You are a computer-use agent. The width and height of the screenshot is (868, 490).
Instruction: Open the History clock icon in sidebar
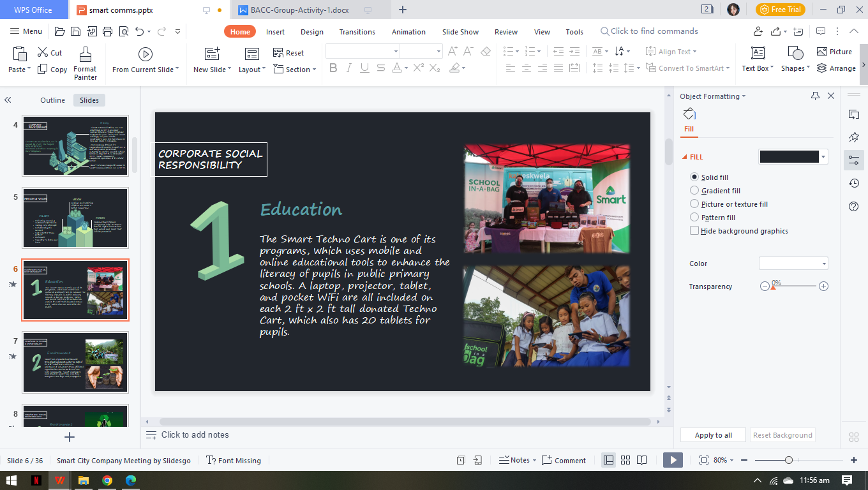point(854,183)
